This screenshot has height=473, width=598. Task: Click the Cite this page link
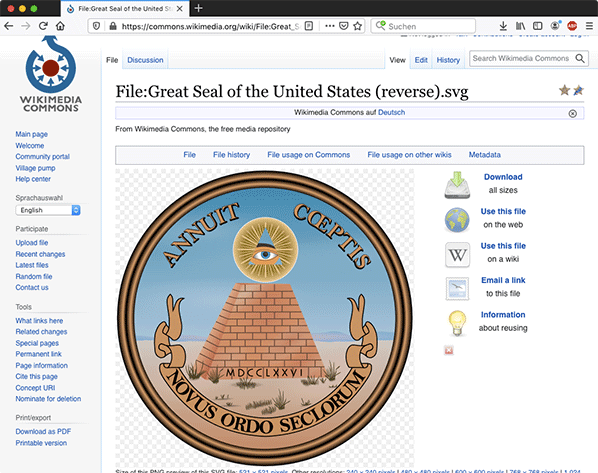pyautogui.click(x=37, y=376)
